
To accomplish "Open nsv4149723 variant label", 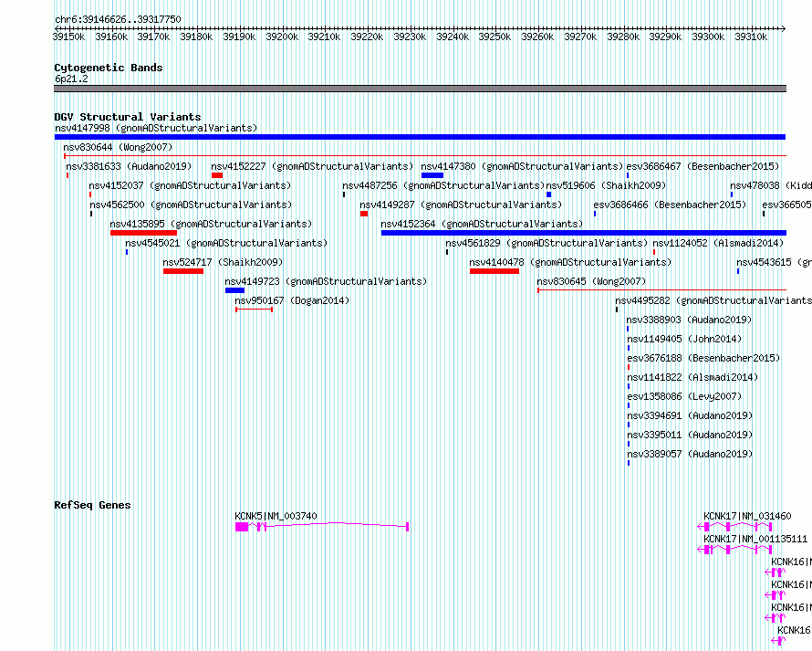I will coord(326,281).
